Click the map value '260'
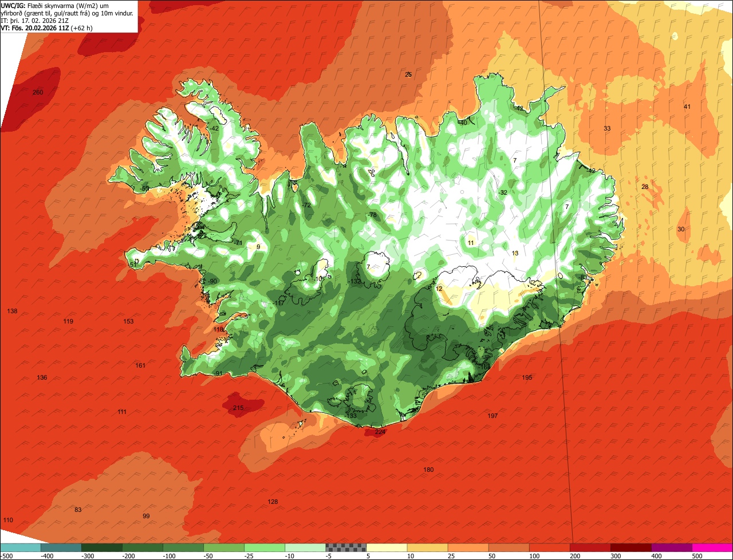Screen dimensions: 733x560 [x=38, y=92]
